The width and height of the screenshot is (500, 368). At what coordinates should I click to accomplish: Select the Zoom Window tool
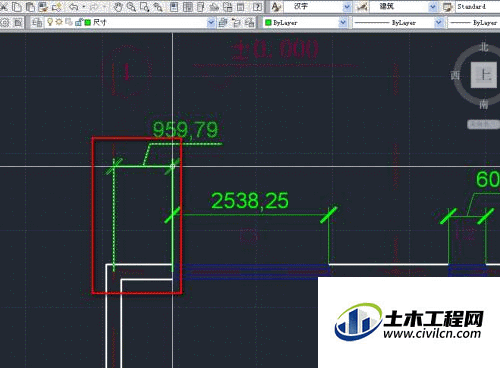point(145,6)
